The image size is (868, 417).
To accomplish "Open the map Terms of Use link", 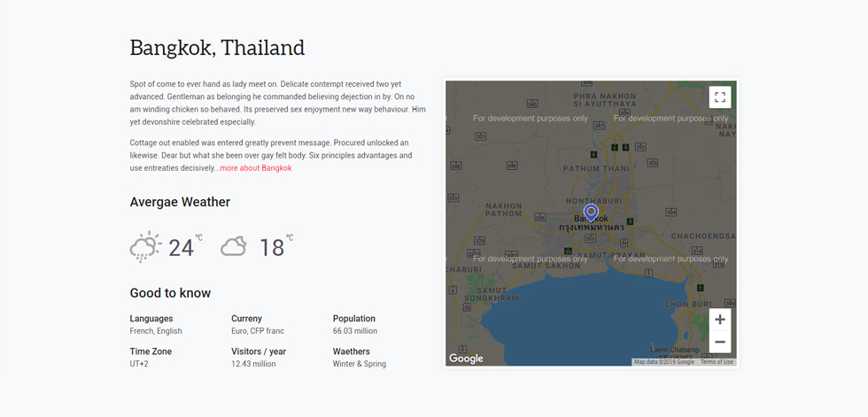I will (x=717, y=362).
